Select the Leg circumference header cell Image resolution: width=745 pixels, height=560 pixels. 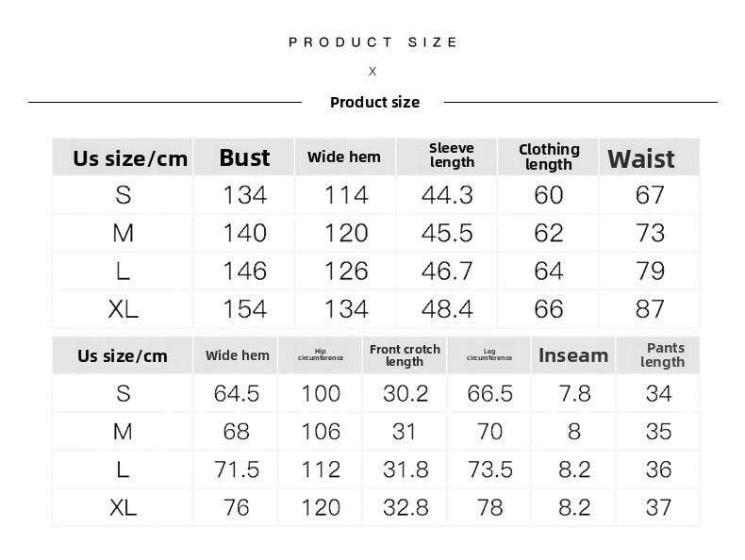489,355
